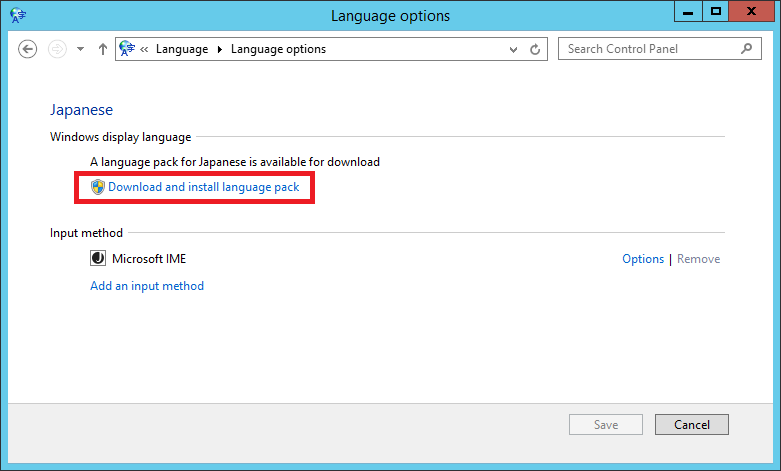Click the Input method label
Screen dimensions: 781x471
(x=86, y=233)
